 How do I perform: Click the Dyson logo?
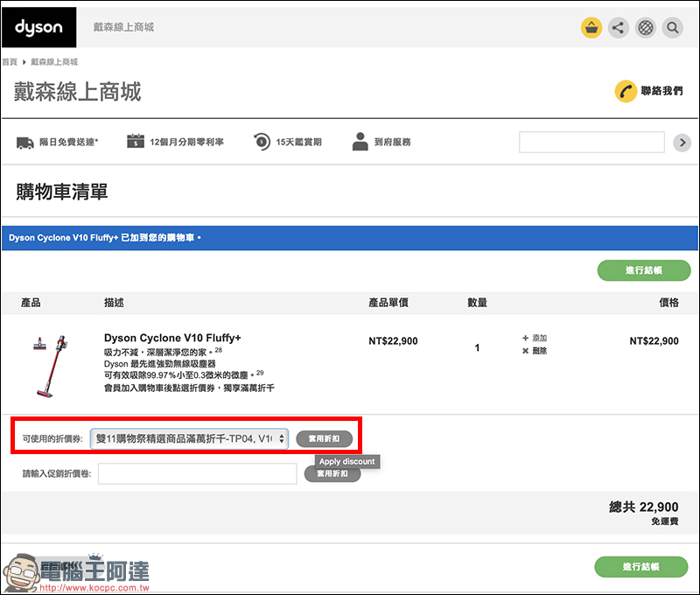38,27
